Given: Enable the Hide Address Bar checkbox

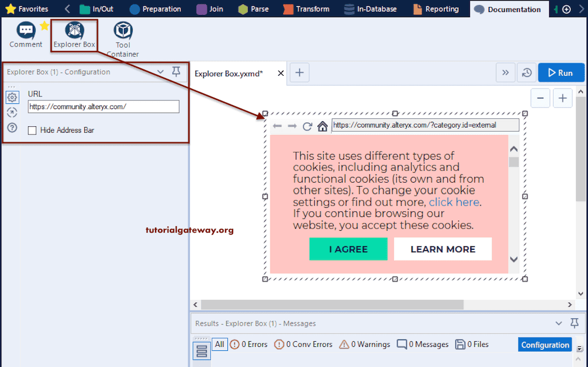Looking at the screenshot, I should tap(32, 130).
